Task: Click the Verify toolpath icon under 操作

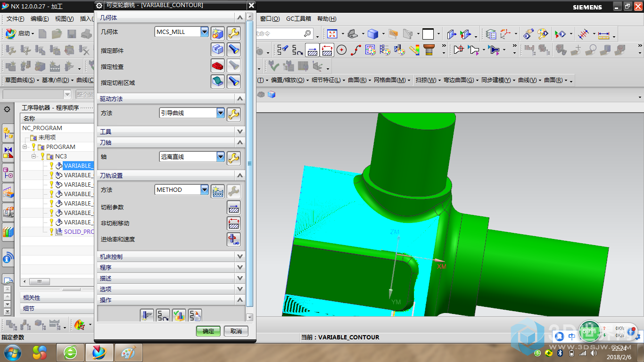Action: 179,315
